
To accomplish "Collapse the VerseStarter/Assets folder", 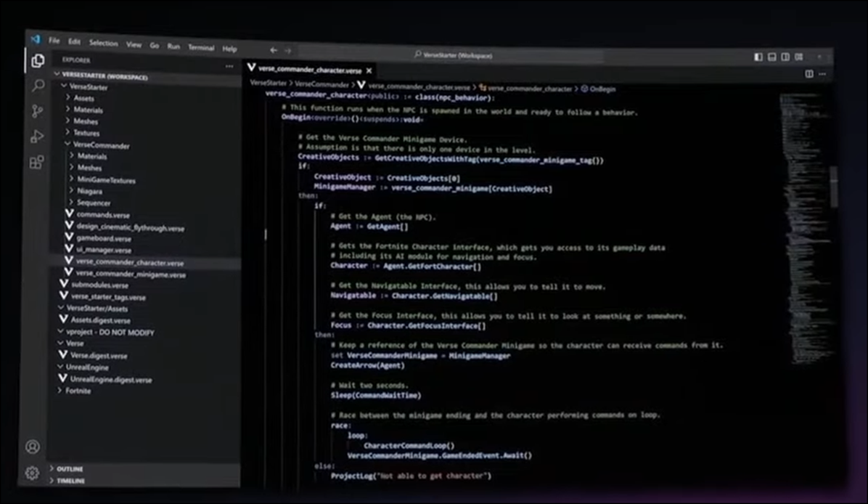I will pyautogui.click(x=97, y=309).
